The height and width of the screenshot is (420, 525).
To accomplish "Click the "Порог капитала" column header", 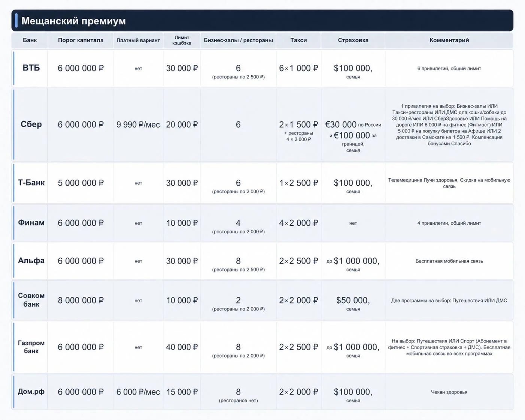I will (81, 40).
